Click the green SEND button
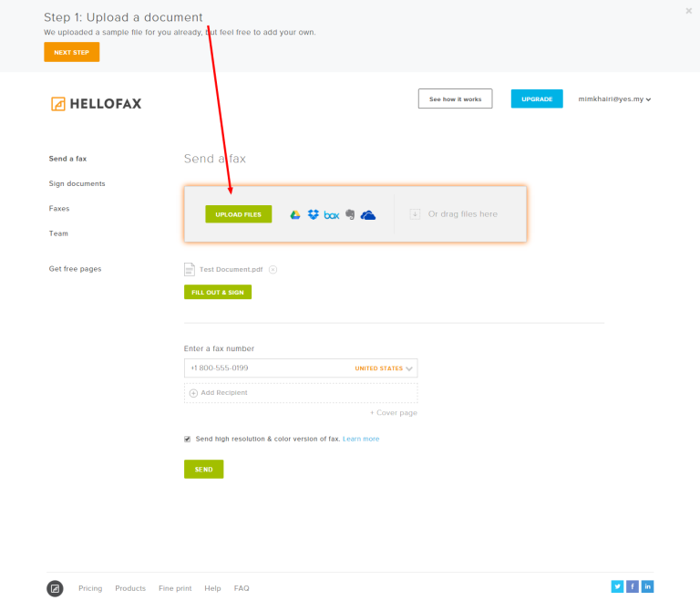 203,470
